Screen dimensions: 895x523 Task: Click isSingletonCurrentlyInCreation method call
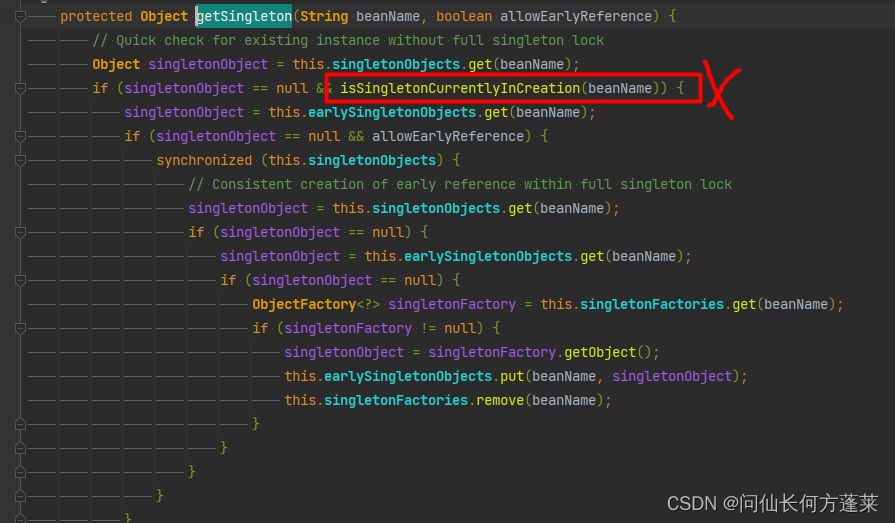460,88
